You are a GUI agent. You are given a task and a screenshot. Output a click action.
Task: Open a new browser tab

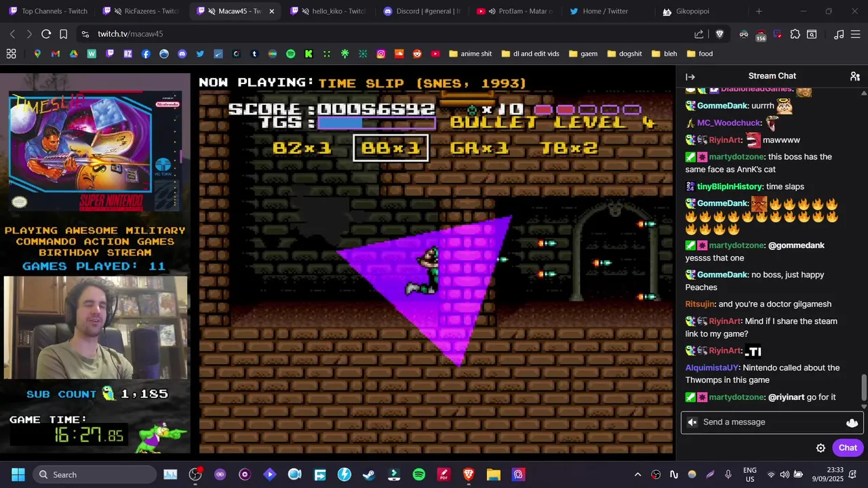coord(759,11)
